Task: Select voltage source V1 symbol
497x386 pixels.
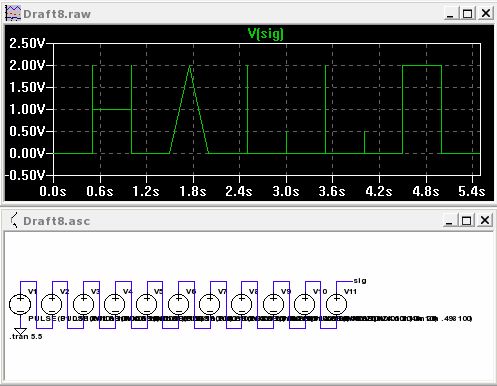Action: tap(20, 304)
